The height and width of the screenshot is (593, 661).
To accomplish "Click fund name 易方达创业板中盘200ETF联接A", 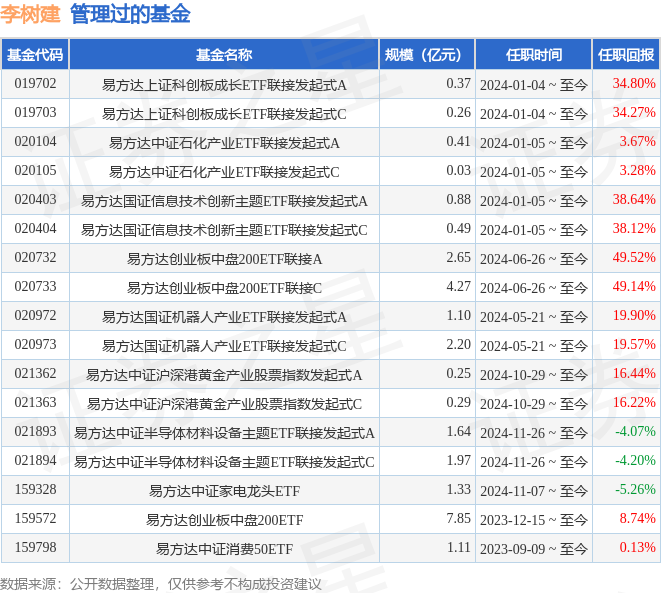I will (224, 259).
